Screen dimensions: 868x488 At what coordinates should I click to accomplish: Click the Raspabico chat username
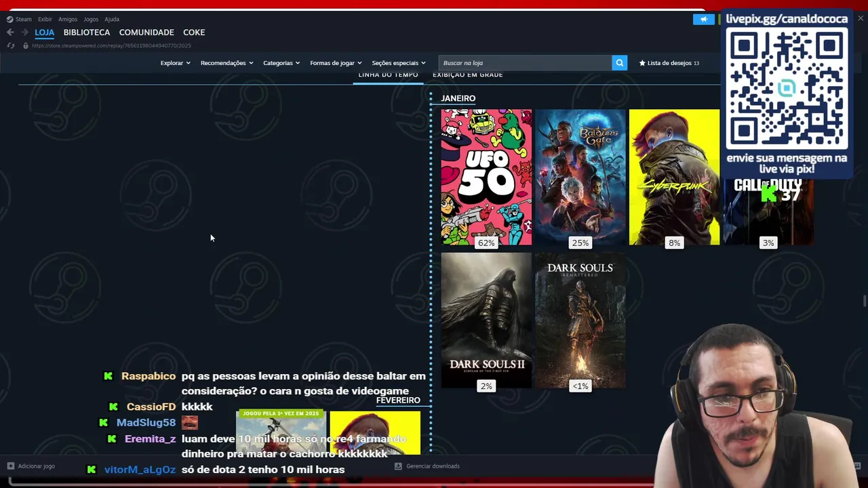pyautogui.click(x=149, y=376)
